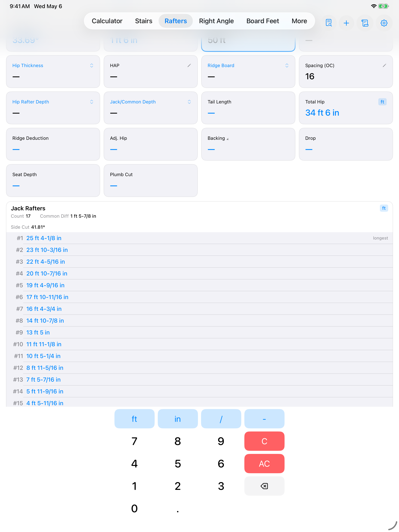Screen dimensions: 399x532
Task: Tap the minus dash key on keypad
Action: (264, 419)
